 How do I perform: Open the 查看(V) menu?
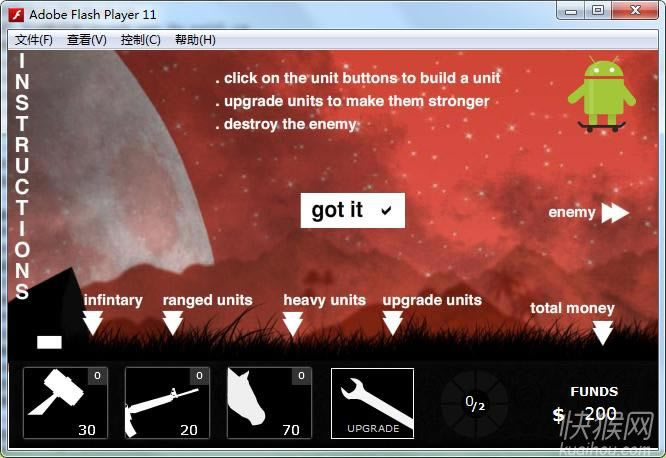click(86, 40)
